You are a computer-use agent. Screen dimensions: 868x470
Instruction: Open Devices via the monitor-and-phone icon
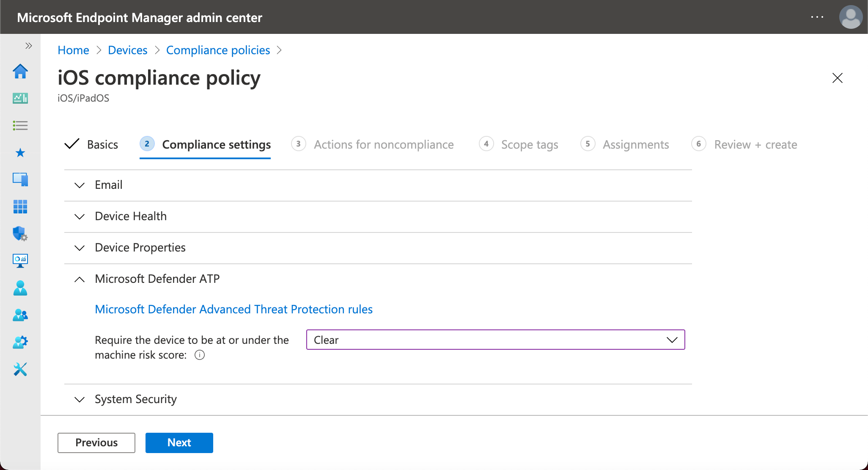20,179
